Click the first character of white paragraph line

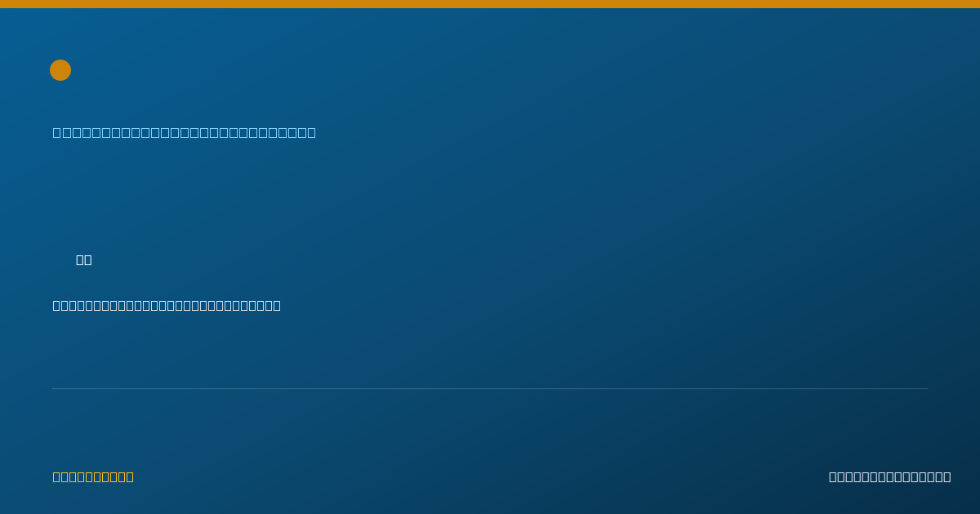pyautogui.click(x=57, y=305)
